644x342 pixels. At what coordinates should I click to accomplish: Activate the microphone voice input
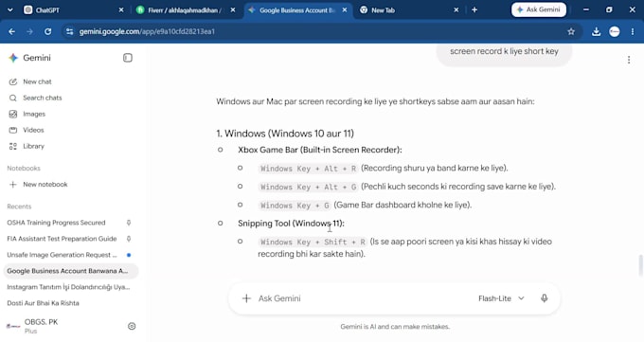coord(545,298)
